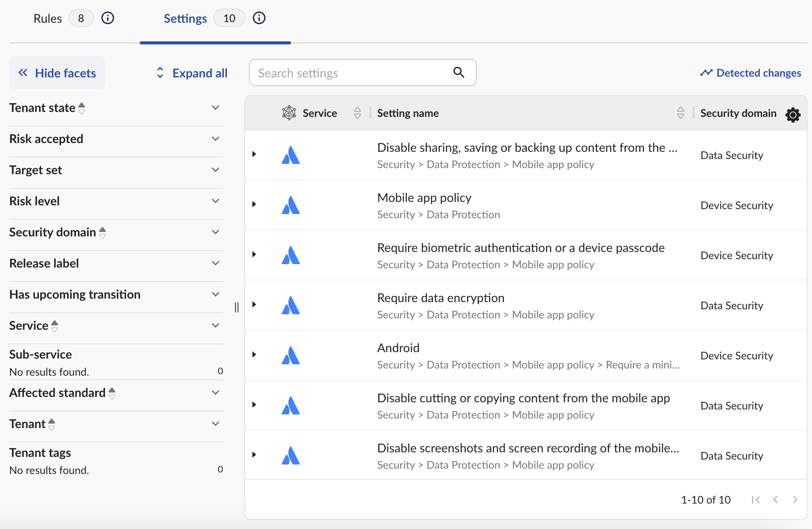Open Detected changes link

pos(751,73)
